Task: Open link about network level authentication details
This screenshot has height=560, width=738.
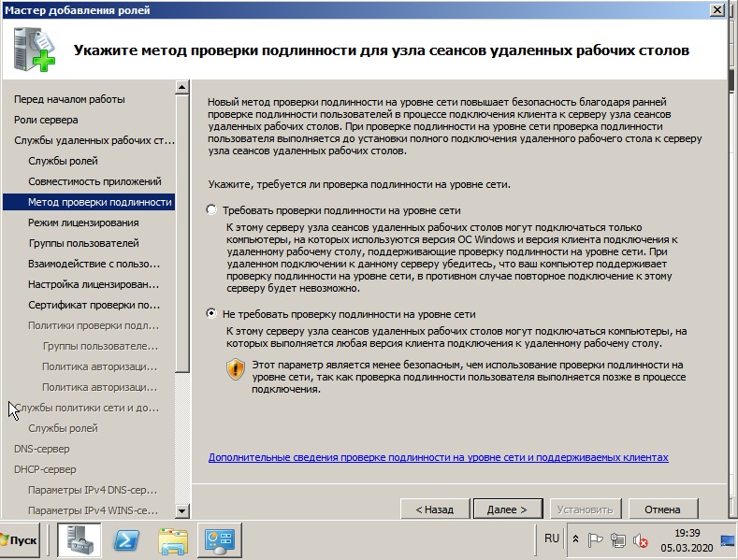Action: tap(438, 457)
